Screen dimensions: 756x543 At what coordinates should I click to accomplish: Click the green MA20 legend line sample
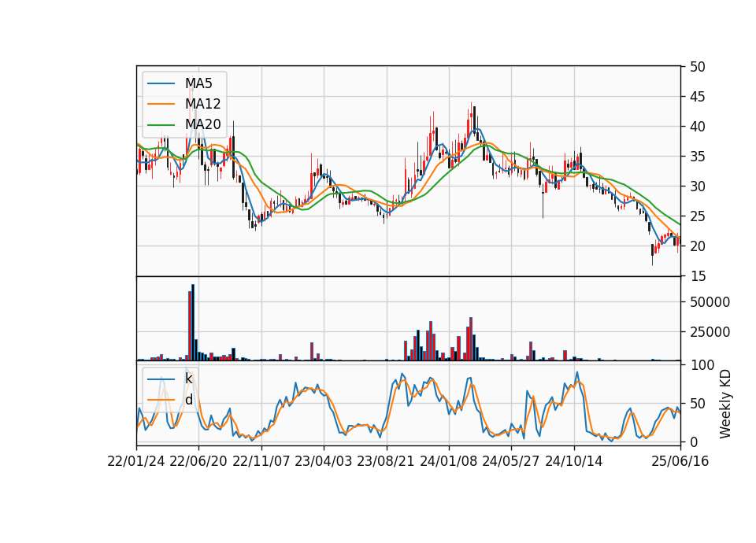(x=161, y=125)
